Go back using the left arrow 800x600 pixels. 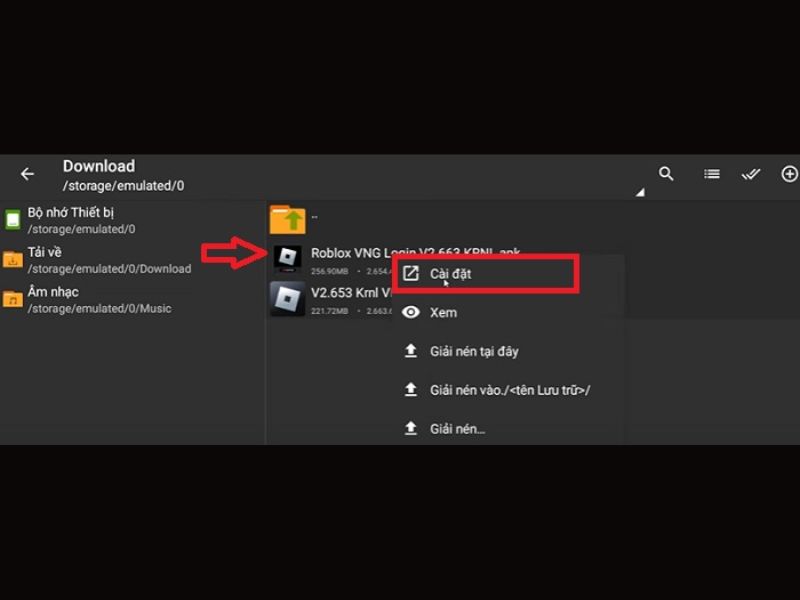pyautogui.click(x=28, y=174)
